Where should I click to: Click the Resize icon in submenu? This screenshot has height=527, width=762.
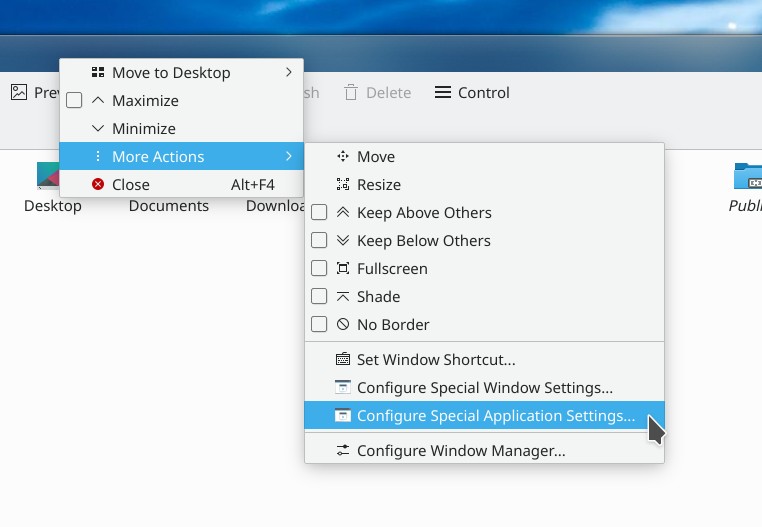[x=343, y=185]
